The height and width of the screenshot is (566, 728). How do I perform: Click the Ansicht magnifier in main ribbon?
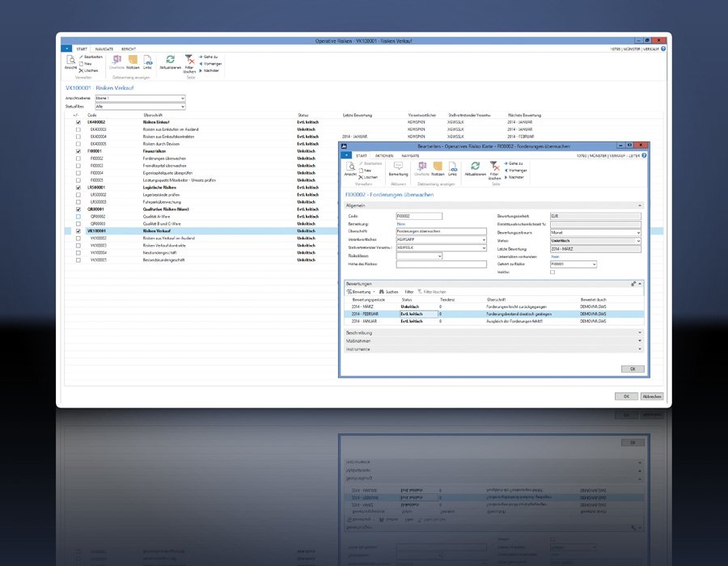tap(70, 61)
